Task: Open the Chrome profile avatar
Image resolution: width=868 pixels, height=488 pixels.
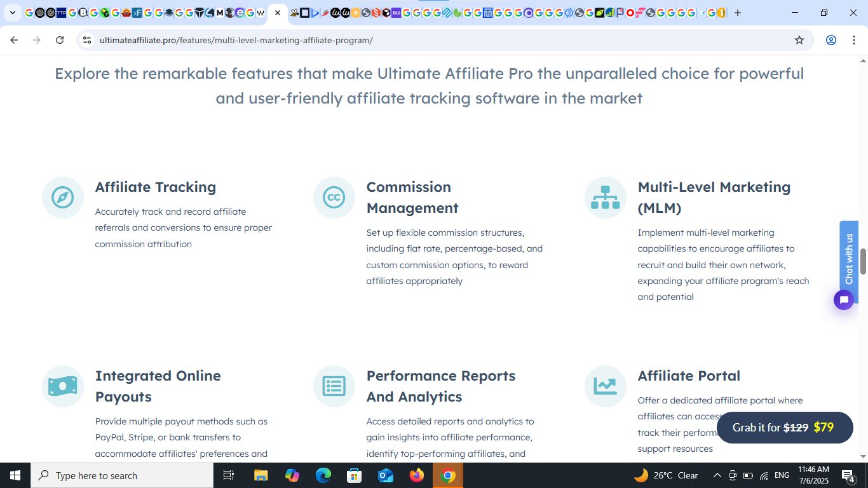Action: (x=831, y=40)
